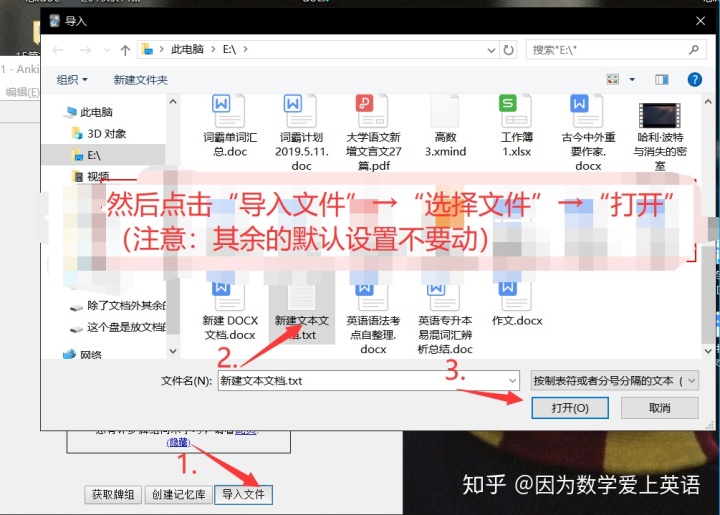
Task: Open the view options dropdown arrow
Action: tap(632, 79)
